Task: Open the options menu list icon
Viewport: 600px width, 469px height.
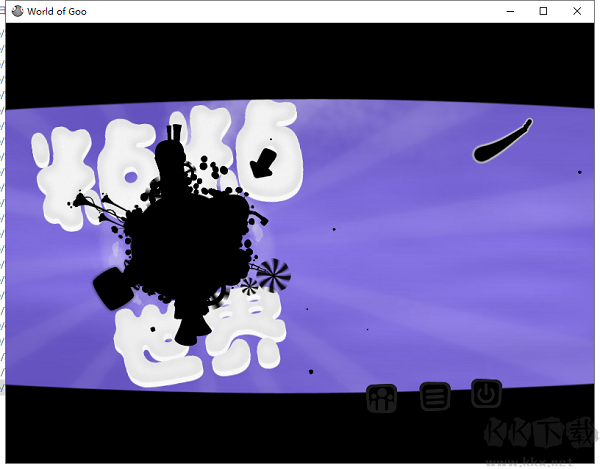Action: click(x=435, y=396)
